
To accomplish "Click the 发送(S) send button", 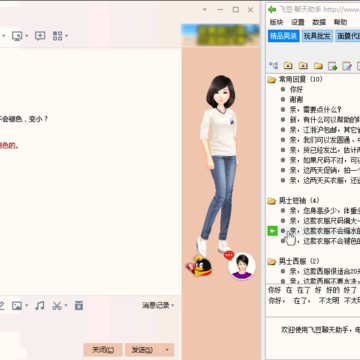I will (x=142, y=350).
